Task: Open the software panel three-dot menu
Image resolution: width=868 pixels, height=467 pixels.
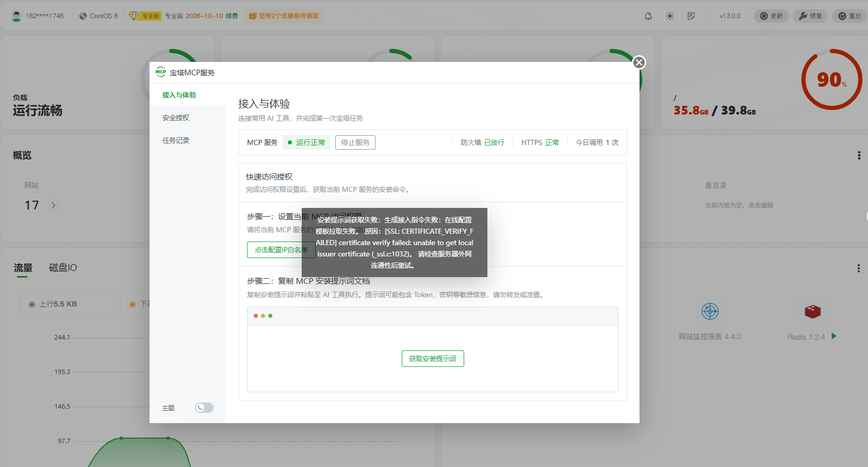Action: [859, 268]
